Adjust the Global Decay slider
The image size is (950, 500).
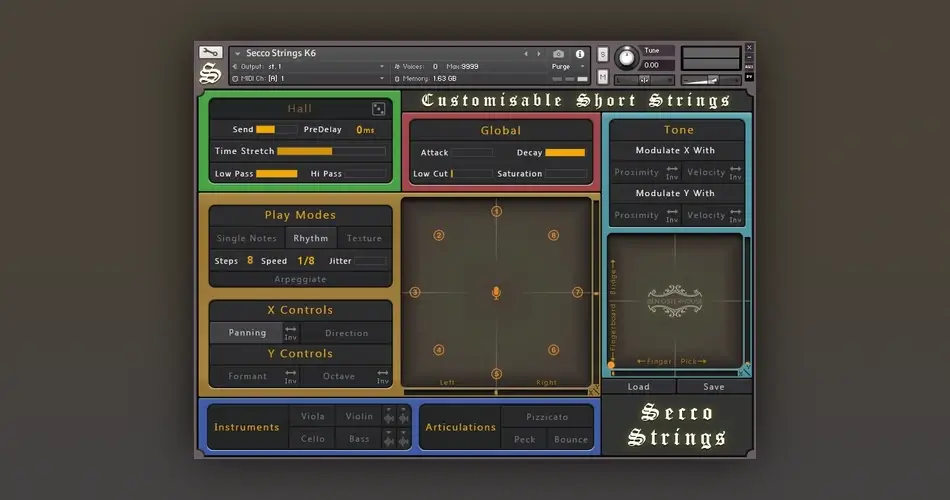tap(565, 153)
